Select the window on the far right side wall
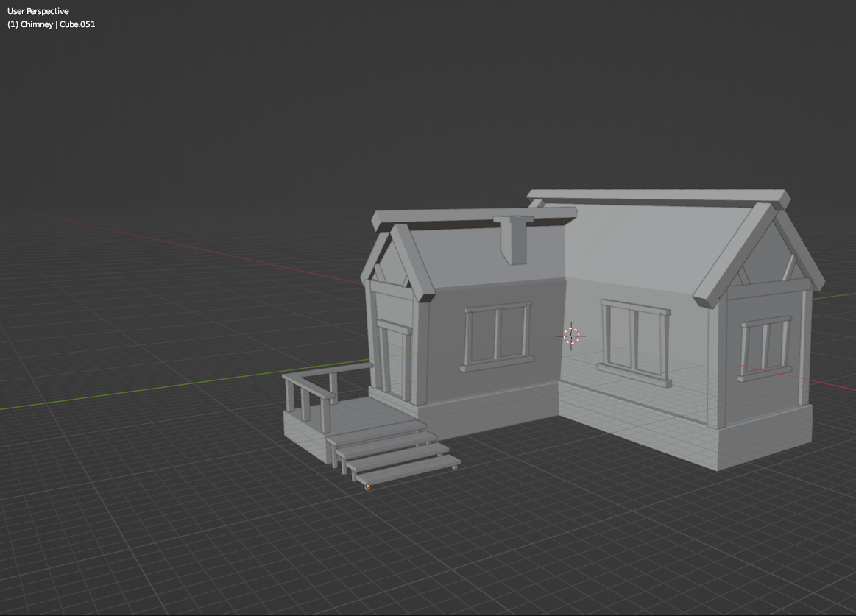Viewport: 856px width, 616px height. pyautogui.click(x=765, y=346)
